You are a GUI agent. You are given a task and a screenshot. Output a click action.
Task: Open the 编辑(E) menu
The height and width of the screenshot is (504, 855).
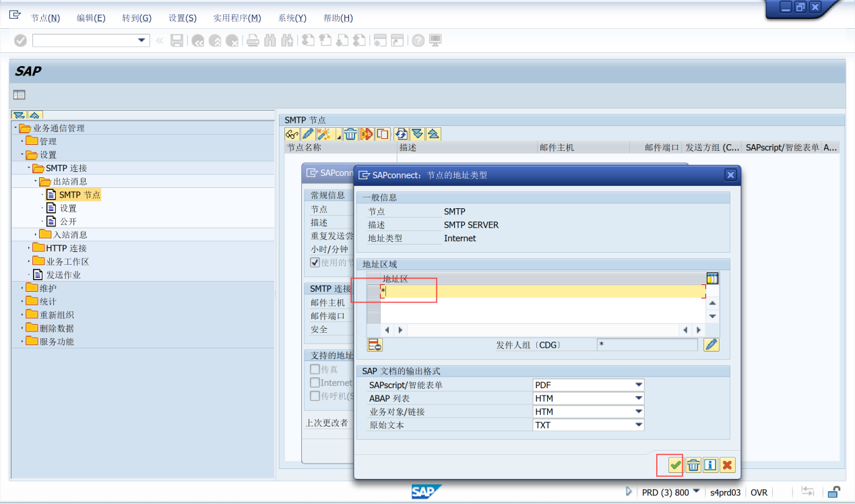pyautogui.click(x=91, y=18)
